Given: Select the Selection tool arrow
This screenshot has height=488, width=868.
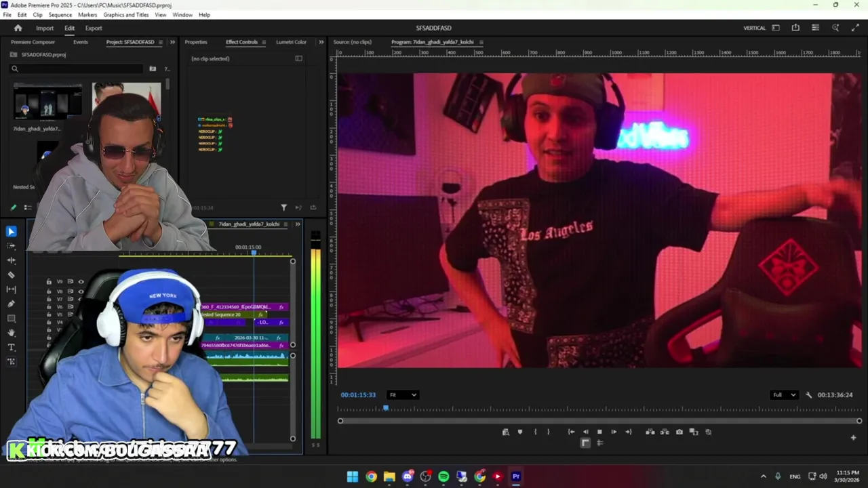Looking at the screenshot, I should (12, 232).
